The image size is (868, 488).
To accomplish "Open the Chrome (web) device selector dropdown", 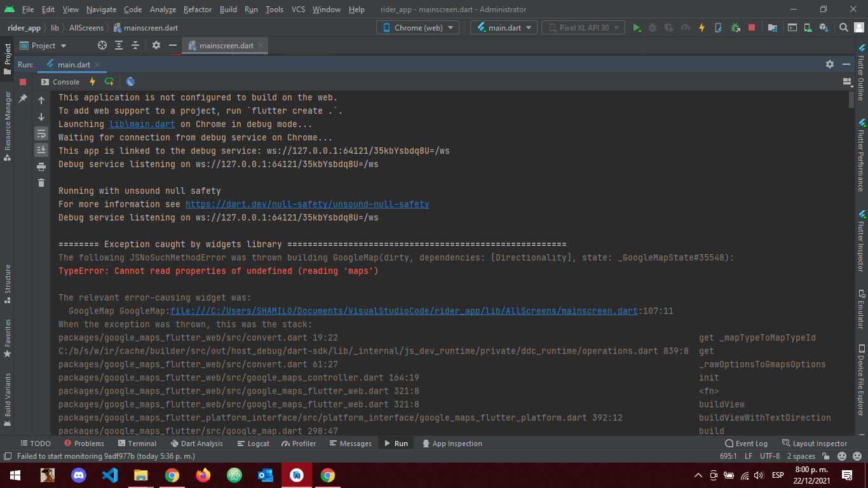I will point(417,28).
